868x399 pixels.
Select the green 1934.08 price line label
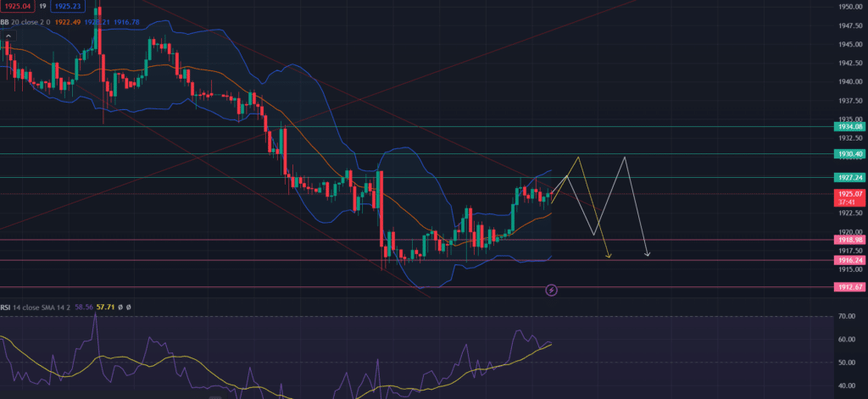click(849, 127)
